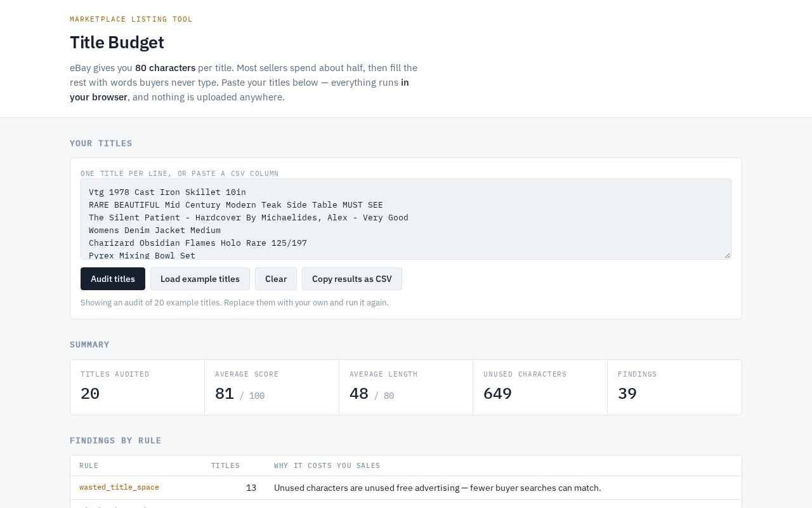Viewport: 812px width, 508px height.
Task: Click the Your Titles section heading
Action: point(101,143)
